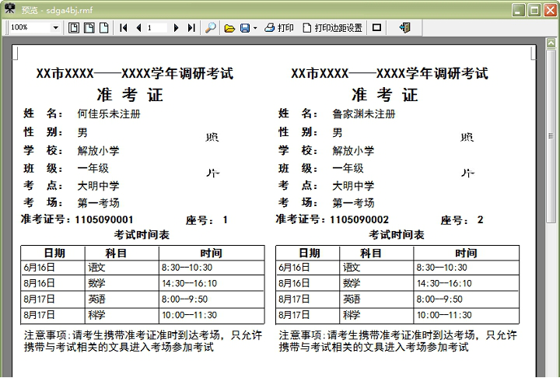
Task: Click the 时间 header in the right table
Action: (x=466, y=253)
